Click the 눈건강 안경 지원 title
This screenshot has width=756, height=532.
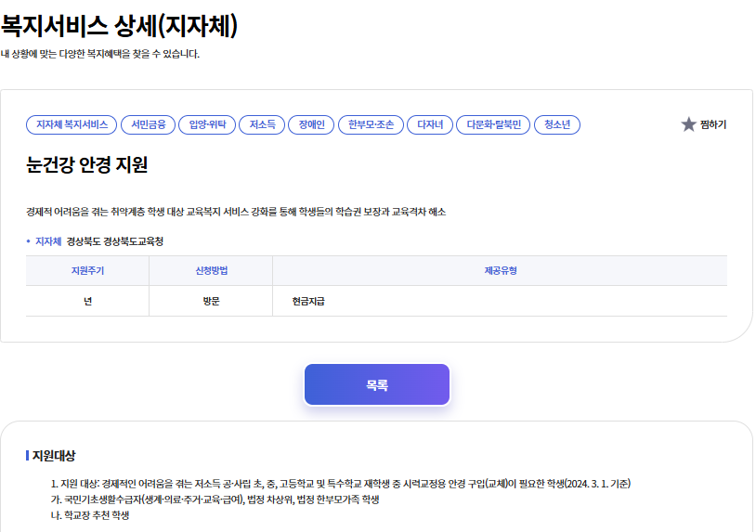coord(87,165)
